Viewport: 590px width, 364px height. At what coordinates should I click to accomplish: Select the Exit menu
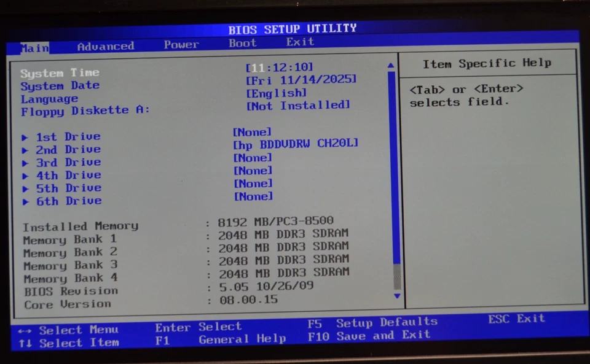pyautogui.click(x=300, y=42)
